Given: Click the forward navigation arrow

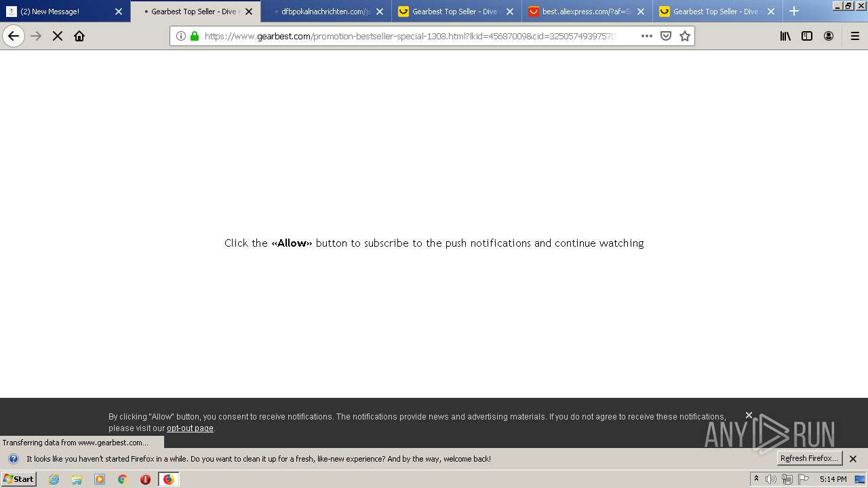Looking at the screenshot, I should pyautogui.click(x=36, y=36).
